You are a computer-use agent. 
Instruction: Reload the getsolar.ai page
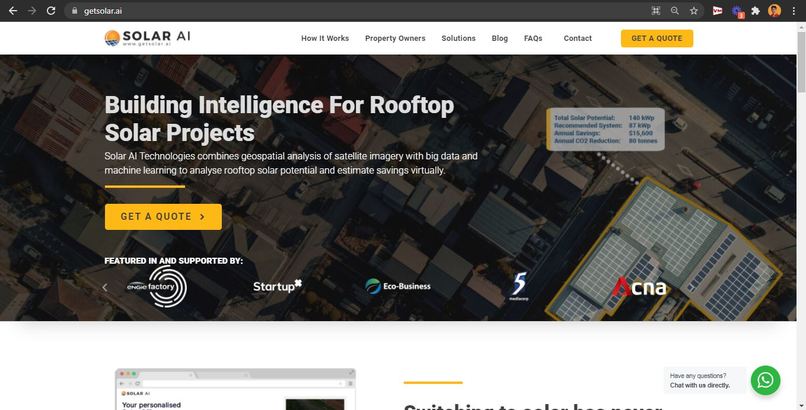(51, 11)
